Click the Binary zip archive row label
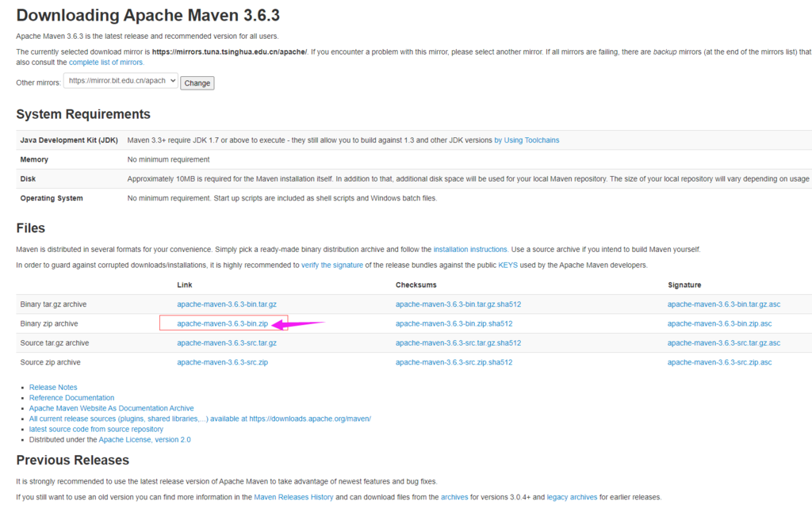 pyautogui.click(x=49, y=323)
